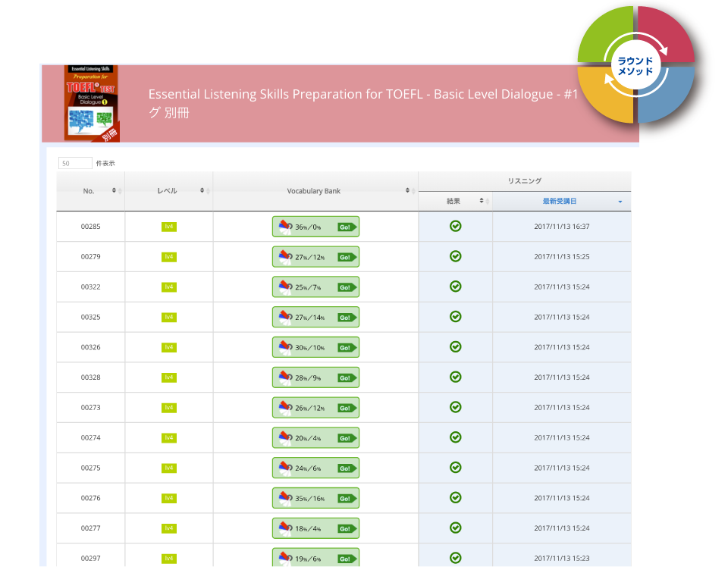Click the TOEFL book cover thumbnail
The image size is (728, 570).
tap(92, 103)
